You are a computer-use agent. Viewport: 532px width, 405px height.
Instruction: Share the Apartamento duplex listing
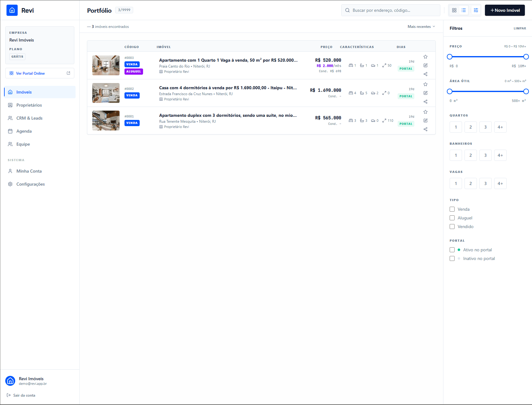point(425,129)
